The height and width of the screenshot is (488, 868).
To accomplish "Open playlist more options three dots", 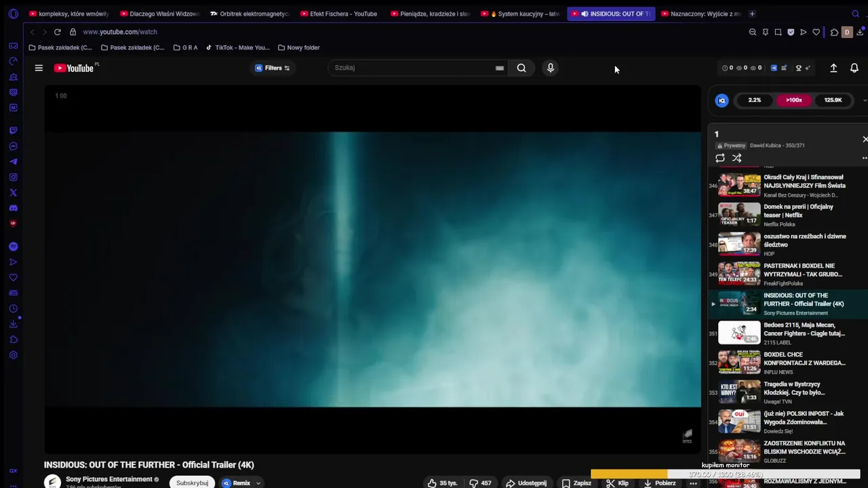I will point(865,158).
